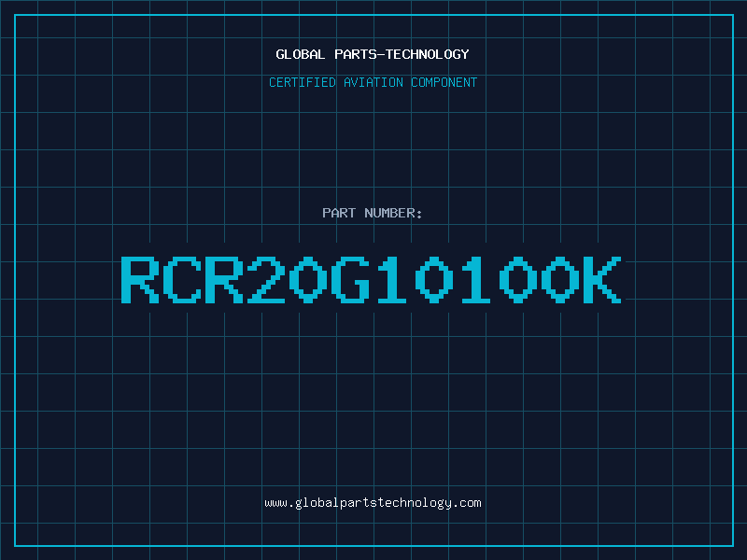Click the PART NUMBER: label
This screenshot has width=747, height=560.
[372, 213]
